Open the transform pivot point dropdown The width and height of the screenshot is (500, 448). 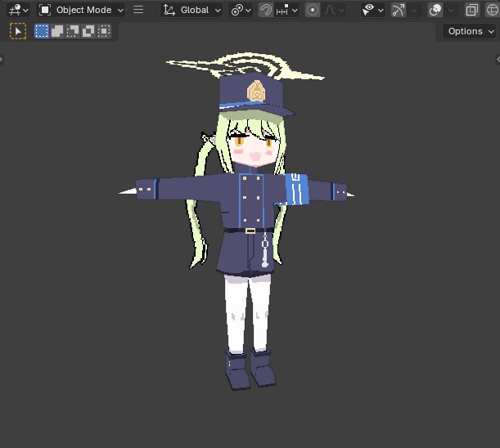[x=241, y=10]
